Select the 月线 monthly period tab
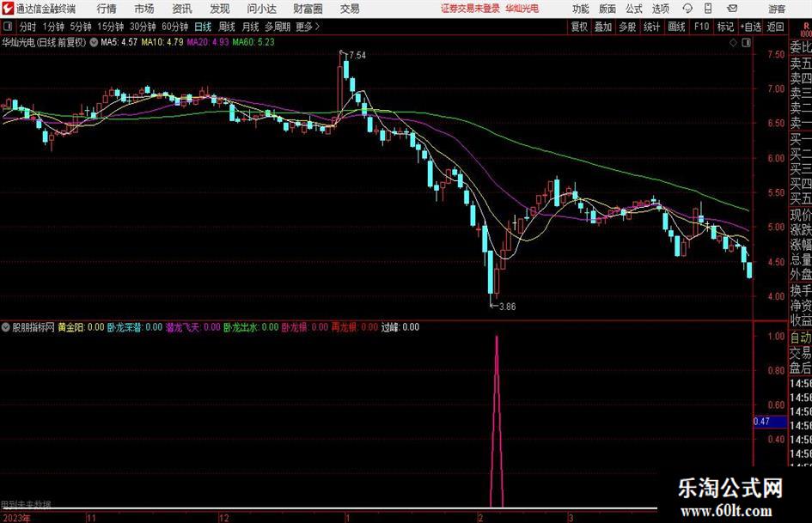Screen dimensions: 812x523 251,27
